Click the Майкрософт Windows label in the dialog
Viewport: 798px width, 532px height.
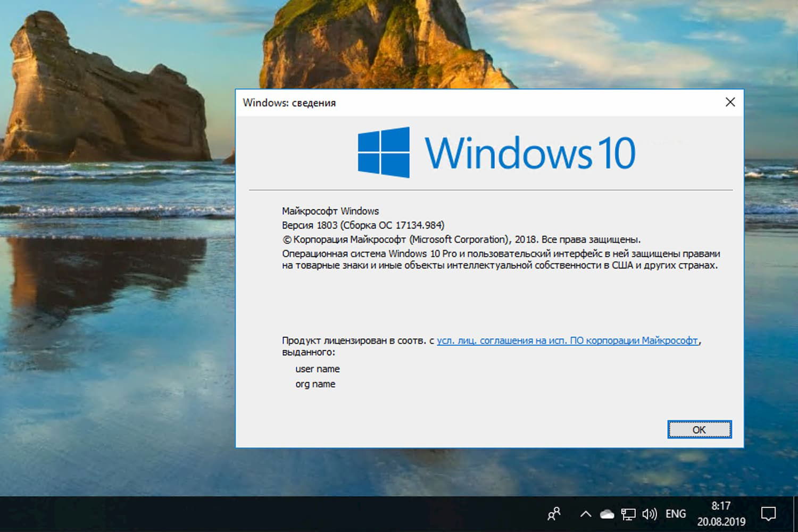(x=330, y=211)
